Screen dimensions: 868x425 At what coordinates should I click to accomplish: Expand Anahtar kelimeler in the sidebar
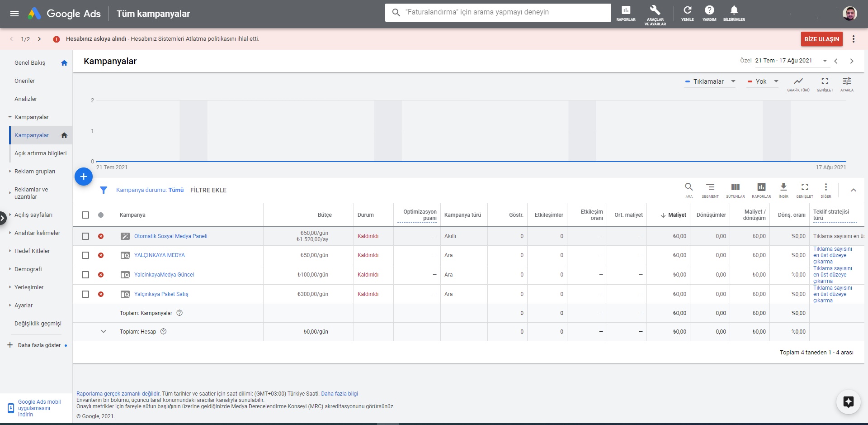point(10,233)
